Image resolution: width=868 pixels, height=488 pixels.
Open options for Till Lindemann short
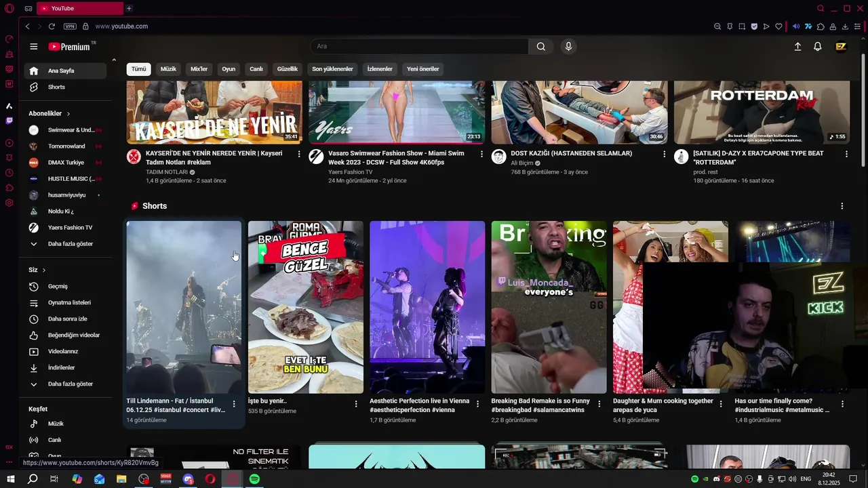coord(234,404)
